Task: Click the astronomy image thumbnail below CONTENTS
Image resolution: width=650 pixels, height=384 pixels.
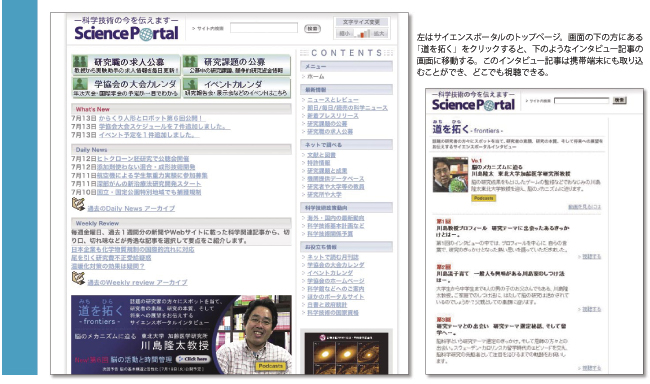Action: 347,353
